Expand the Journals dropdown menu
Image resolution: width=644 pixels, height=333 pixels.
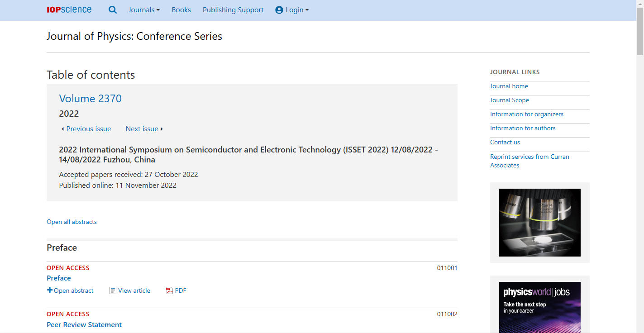tap(144, 10)
